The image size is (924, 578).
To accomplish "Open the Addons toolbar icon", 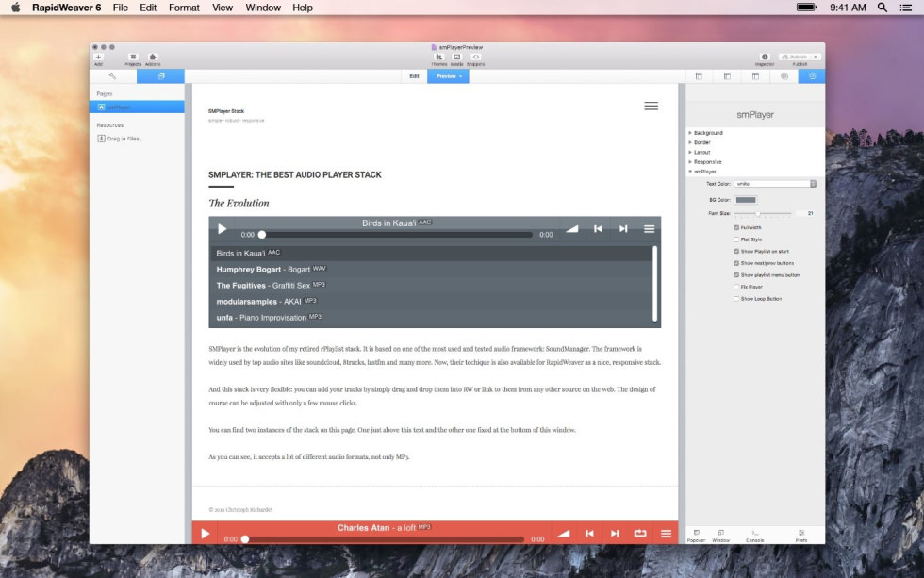I will tap(153, 58).
